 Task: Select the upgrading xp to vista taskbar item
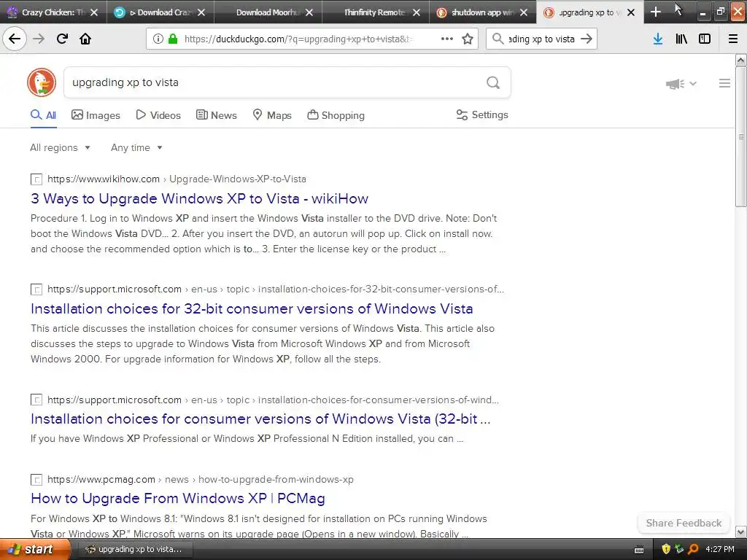coord(135,549)
